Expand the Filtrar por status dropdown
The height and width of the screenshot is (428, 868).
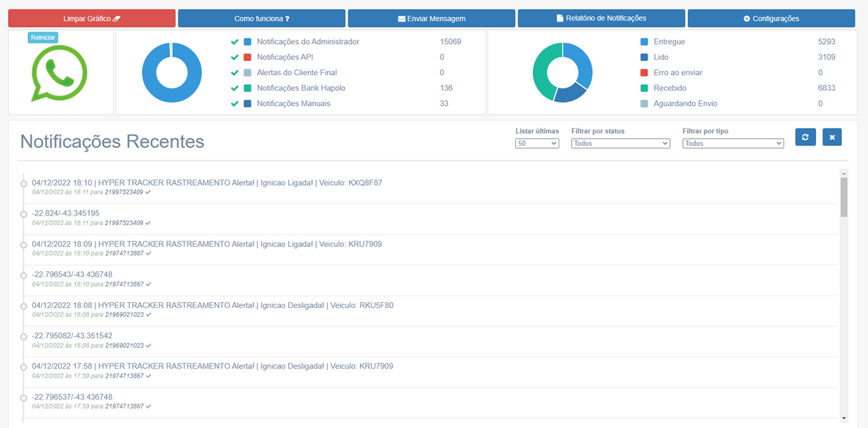[620, 143]
